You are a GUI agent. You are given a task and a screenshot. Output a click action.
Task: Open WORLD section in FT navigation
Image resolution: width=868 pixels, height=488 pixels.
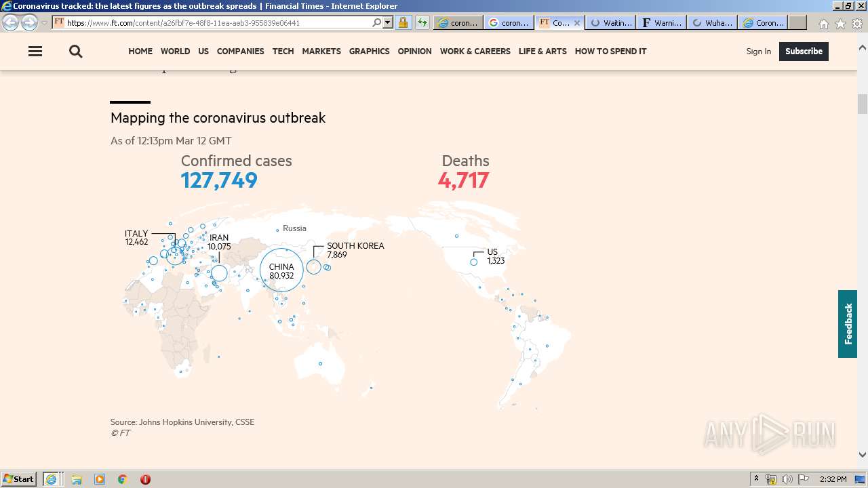pos(175,52)
